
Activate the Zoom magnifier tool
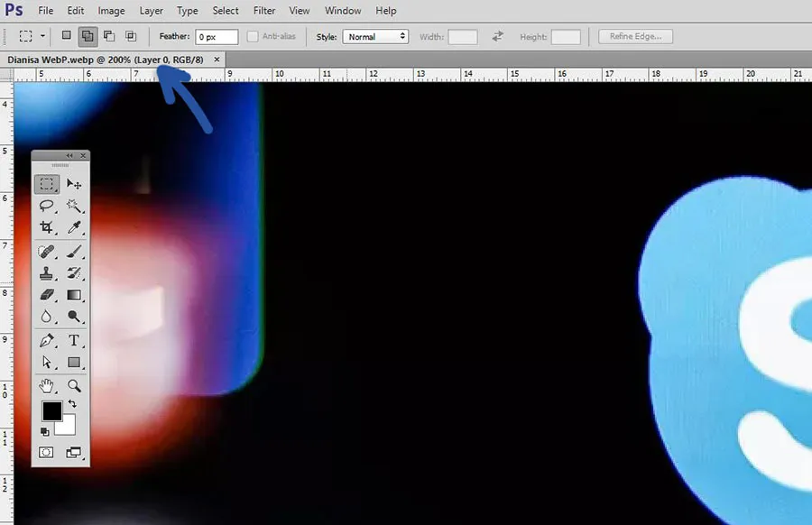click(x=74, y=385)
